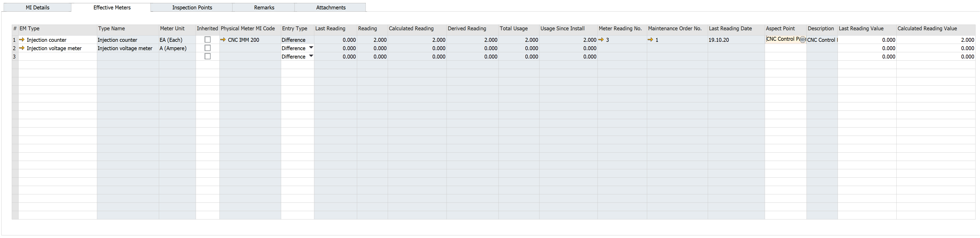Open Entry Type dropdown in row 3
The width and height of the screenshot is (980, 238).
(x=311, y=56)
